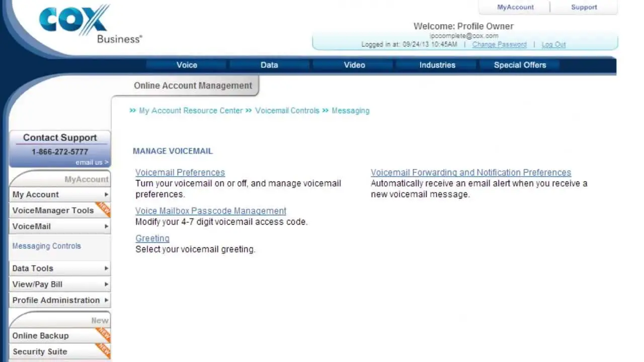Open Voicemail Forwarding and Notification Preferences
644x362 pixels.
point(470,172)
